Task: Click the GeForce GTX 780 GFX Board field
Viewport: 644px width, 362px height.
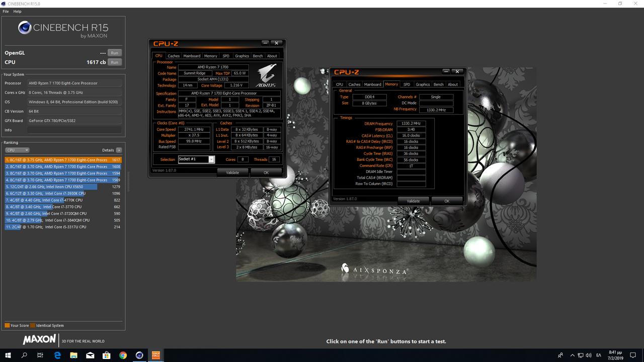Action: click(74, 121)
